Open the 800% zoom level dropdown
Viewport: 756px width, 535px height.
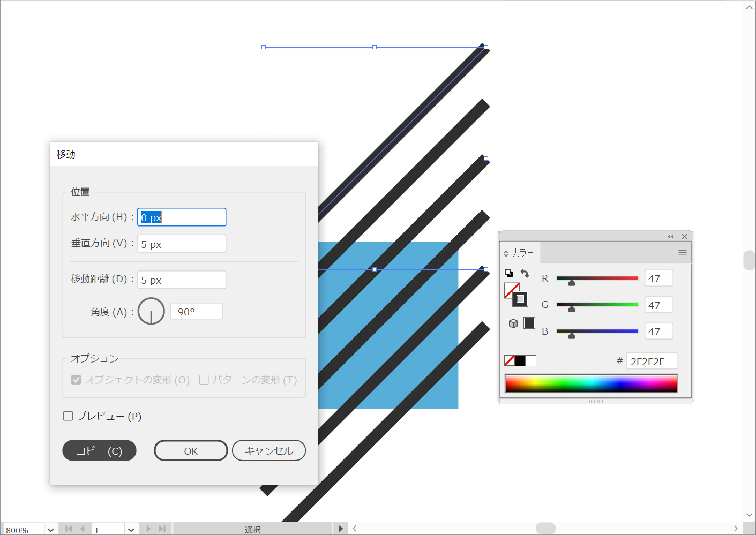point(50,529)
